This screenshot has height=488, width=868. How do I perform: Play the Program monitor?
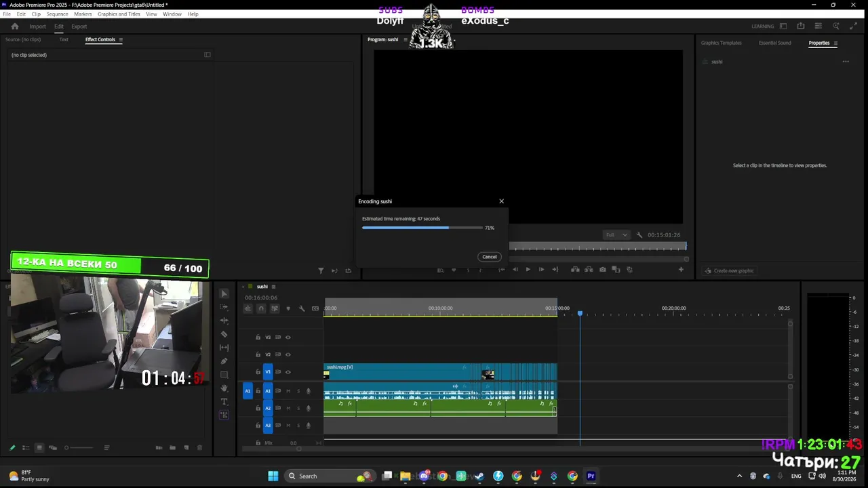528,270
